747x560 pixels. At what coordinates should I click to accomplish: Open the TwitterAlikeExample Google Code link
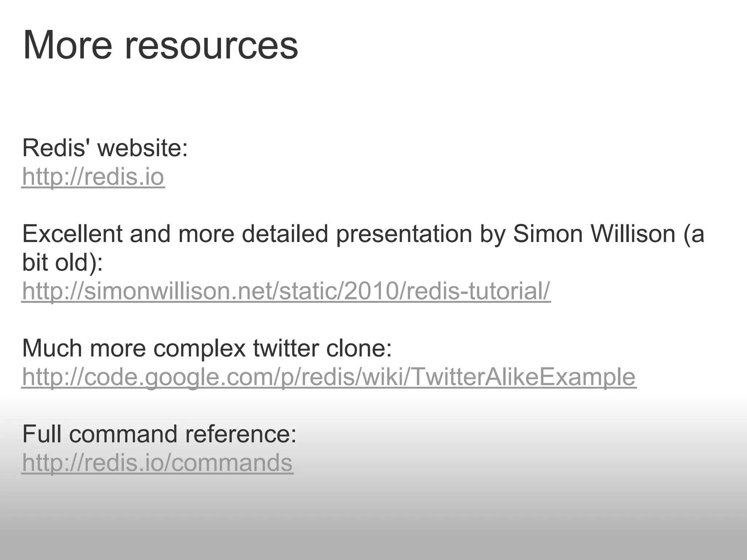329,378
